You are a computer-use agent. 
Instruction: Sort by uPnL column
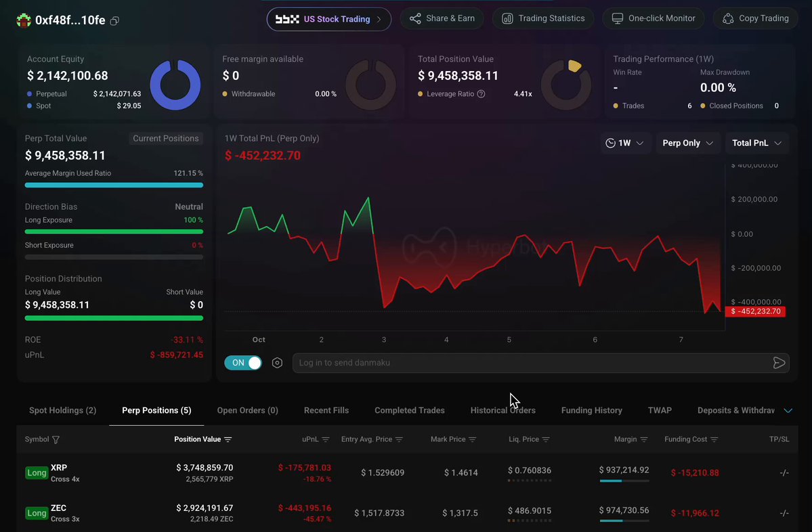(x=326, y=439)
